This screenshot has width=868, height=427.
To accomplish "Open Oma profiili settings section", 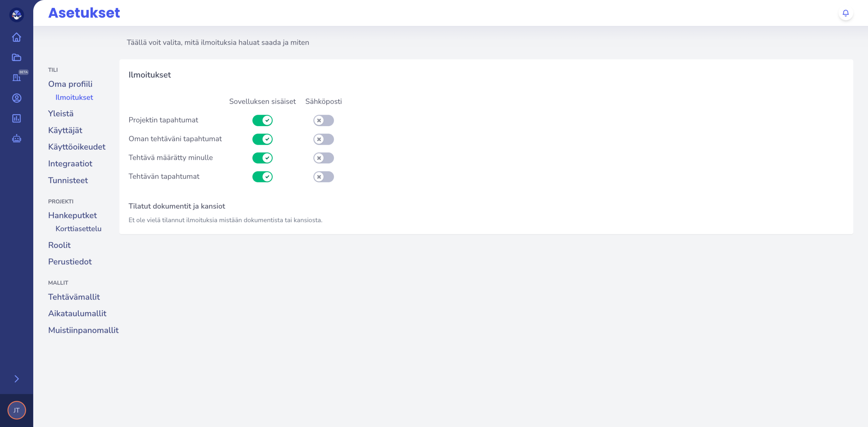I will click(70, 84).
